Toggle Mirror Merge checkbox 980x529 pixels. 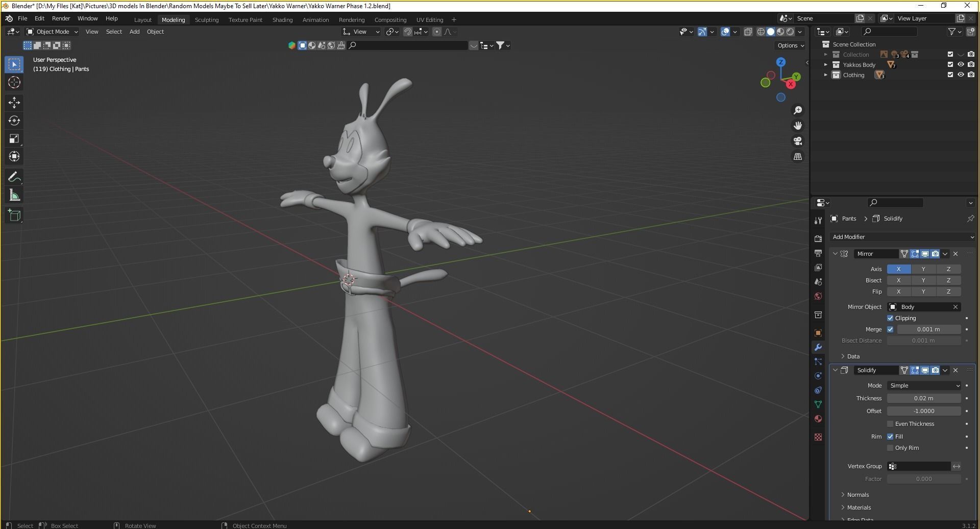pyautogui.click(x=890, y=329)
